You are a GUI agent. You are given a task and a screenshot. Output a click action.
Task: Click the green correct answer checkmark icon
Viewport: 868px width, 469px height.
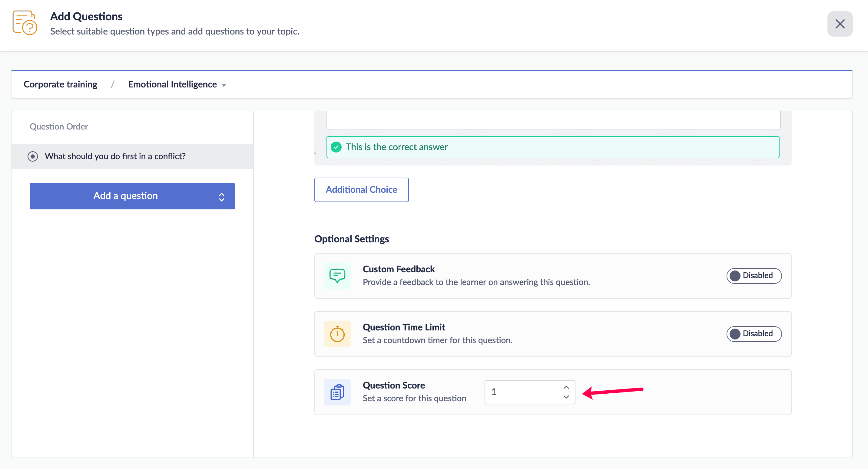point(336,147)
